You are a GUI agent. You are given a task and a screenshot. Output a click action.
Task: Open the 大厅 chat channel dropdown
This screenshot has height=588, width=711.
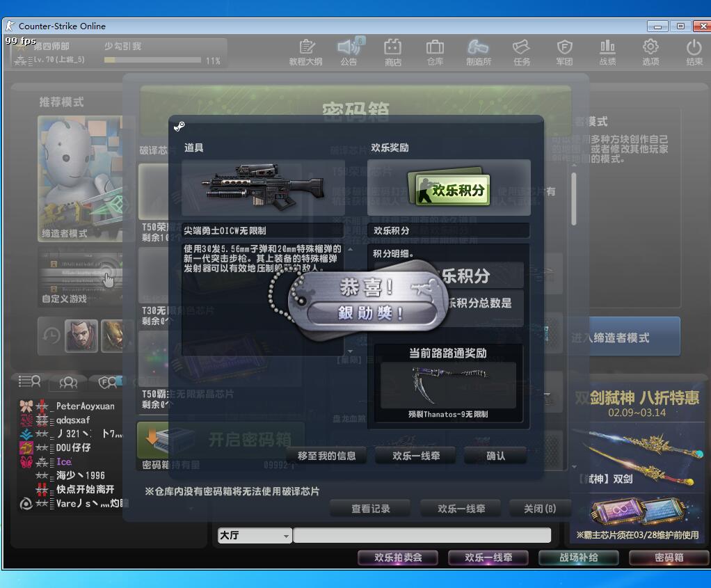255,535
